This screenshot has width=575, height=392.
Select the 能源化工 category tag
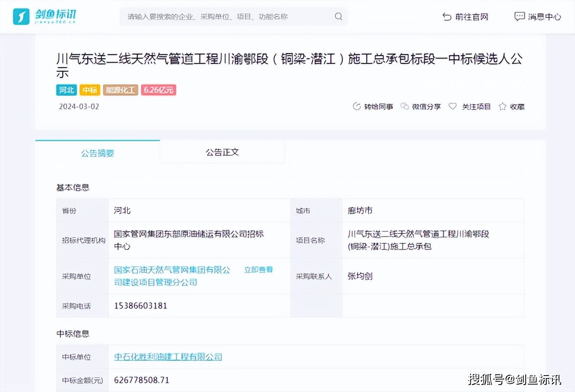pyautogui.click(x=120, y=90)
